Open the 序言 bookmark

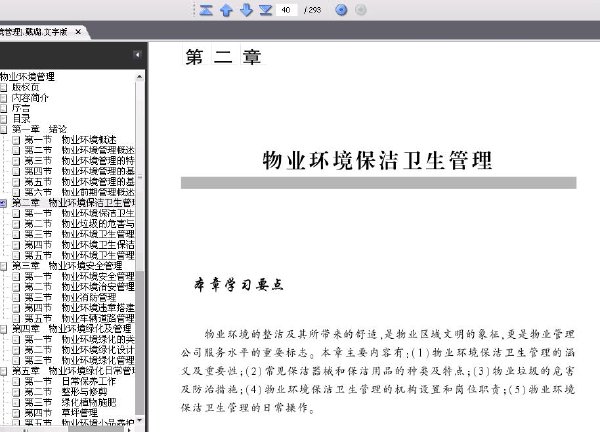(x=21, y=108)
